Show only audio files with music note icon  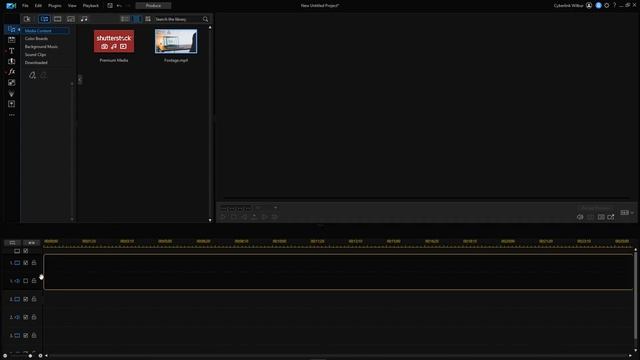click(84, 19)
